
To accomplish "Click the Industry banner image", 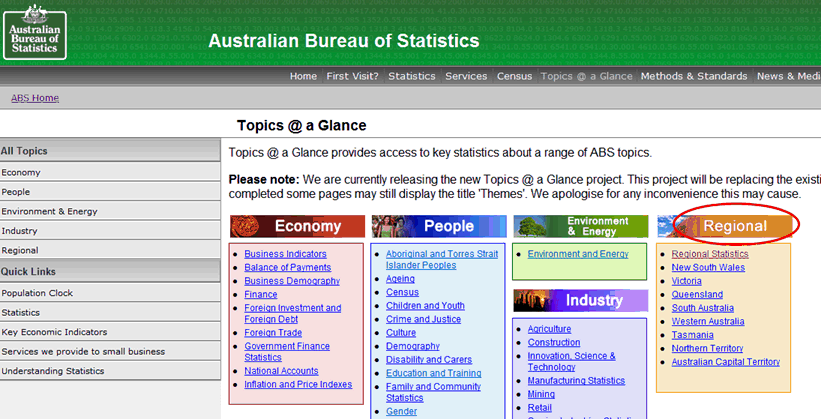I will point(581,301).
